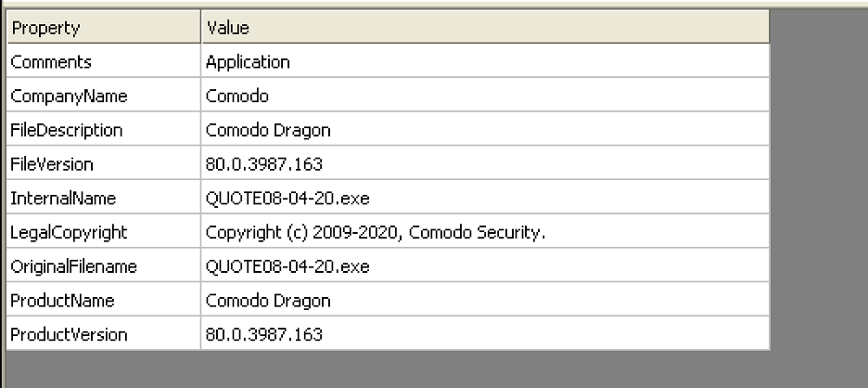Click the FileDescription property cell
Viewport: 868px width, 388px height.
point(67,130)
